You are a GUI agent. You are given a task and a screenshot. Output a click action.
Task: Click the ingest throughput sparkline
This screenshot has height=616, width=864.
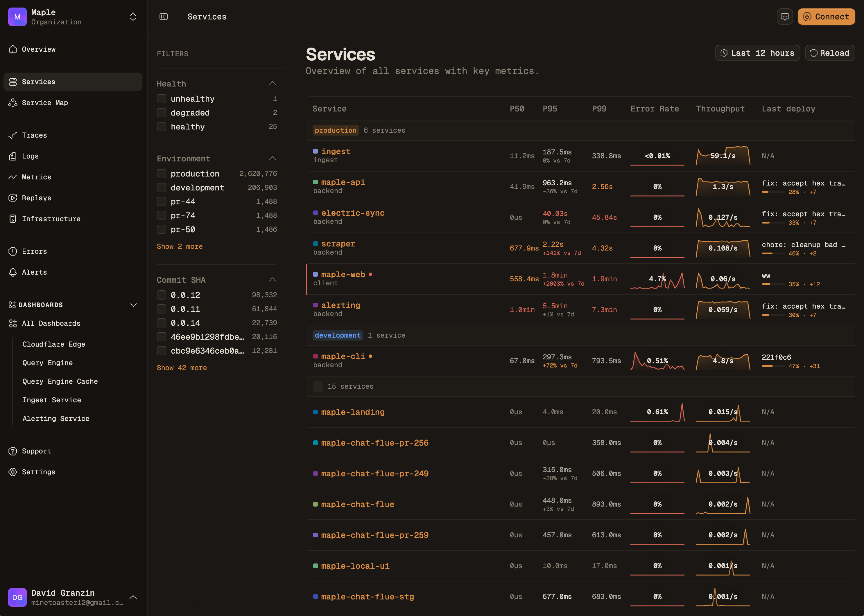pyautogui.click(x=723, y=156)
